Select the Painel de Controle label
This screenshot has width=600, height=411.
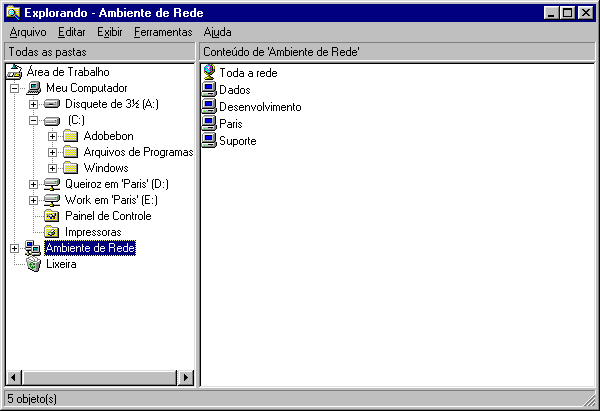[x=108, y=216]
